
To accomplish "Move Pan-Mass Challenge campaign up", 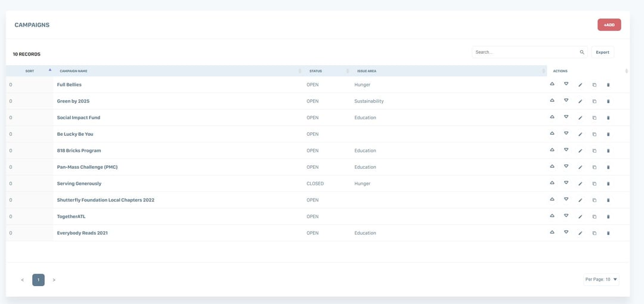I will coord(552,167).
